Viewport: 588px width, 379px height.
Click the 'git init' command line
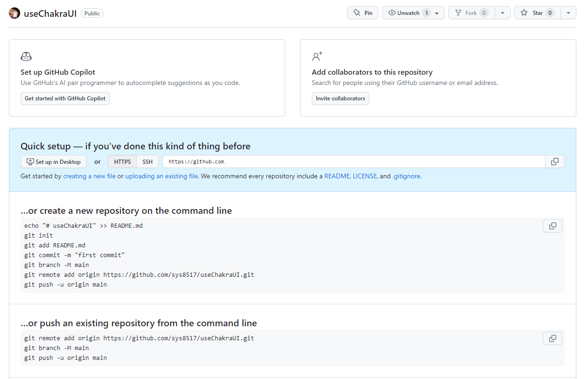[x=39, y=236]
